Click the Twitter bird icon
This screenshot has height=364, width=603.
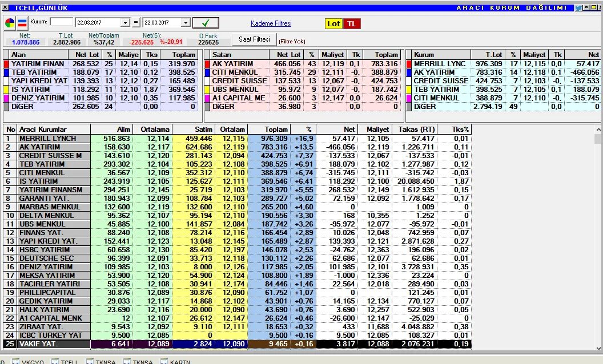(x=578, y=7)
